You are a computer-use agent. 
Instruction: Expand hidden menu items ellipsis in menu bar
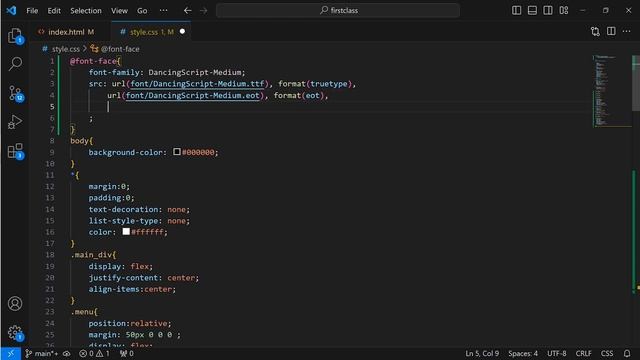coord(163,11)
